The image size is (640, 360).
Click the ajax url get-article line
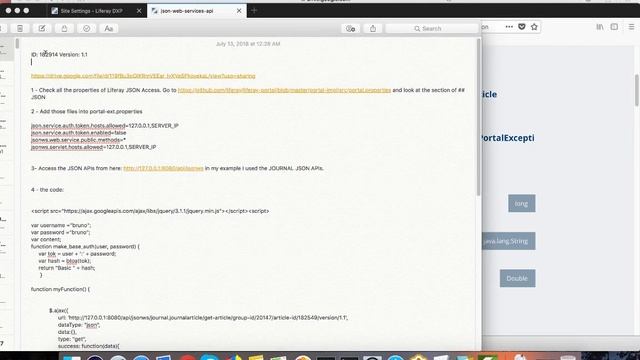(x=203, y=318)
